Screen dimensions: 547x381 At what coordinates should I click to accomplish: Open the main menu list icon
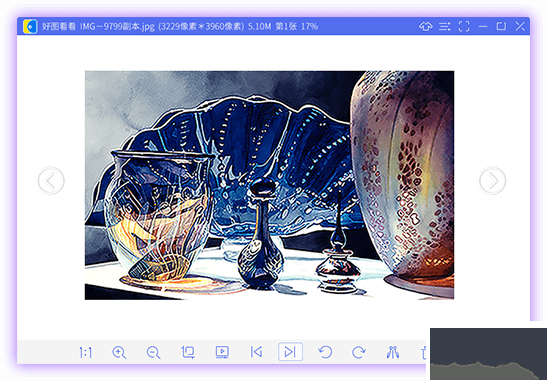[444, 26]
